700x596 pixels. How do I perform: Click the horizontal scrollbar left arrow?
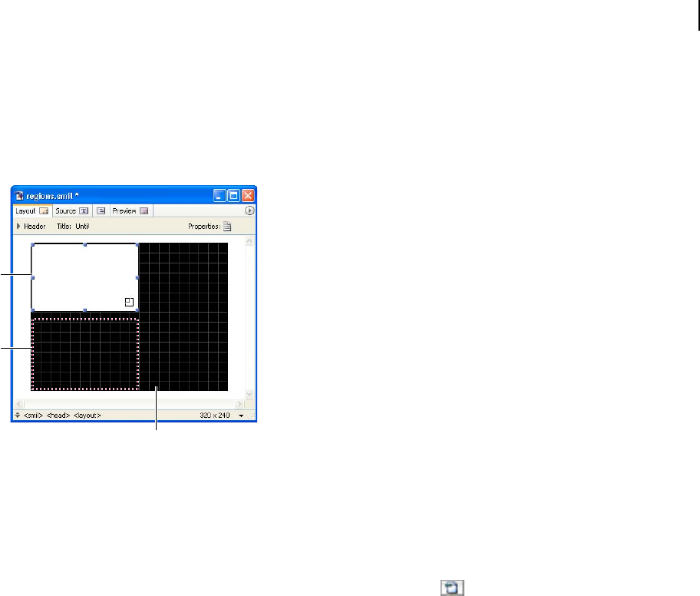(x=18, y=404)
